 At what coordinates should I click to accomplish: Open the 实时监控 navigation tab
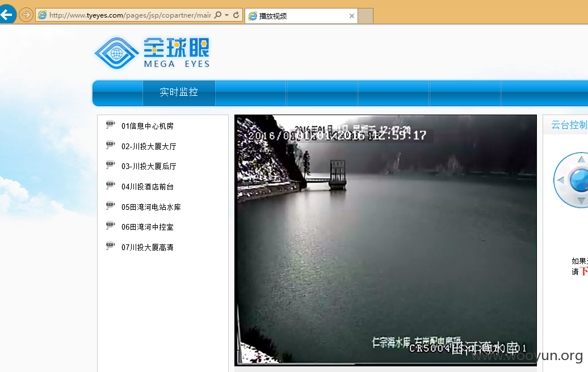pos(179,92)
